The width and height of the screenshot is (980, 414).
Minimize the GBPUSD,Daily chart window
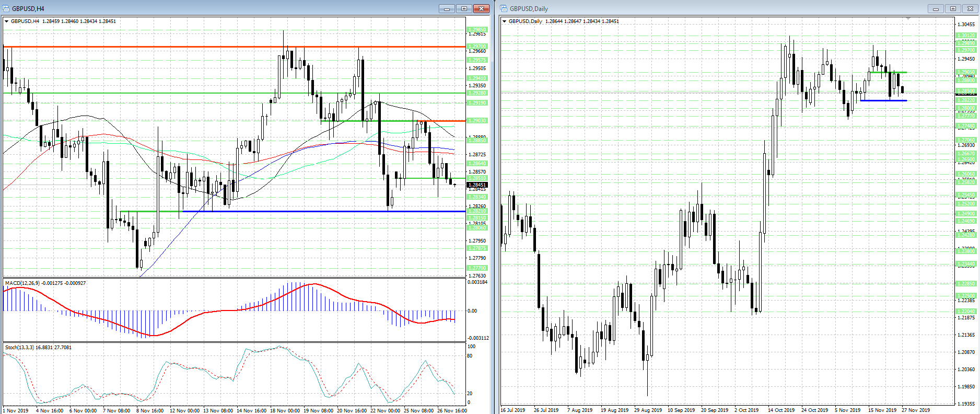click(x=936, y=8)
